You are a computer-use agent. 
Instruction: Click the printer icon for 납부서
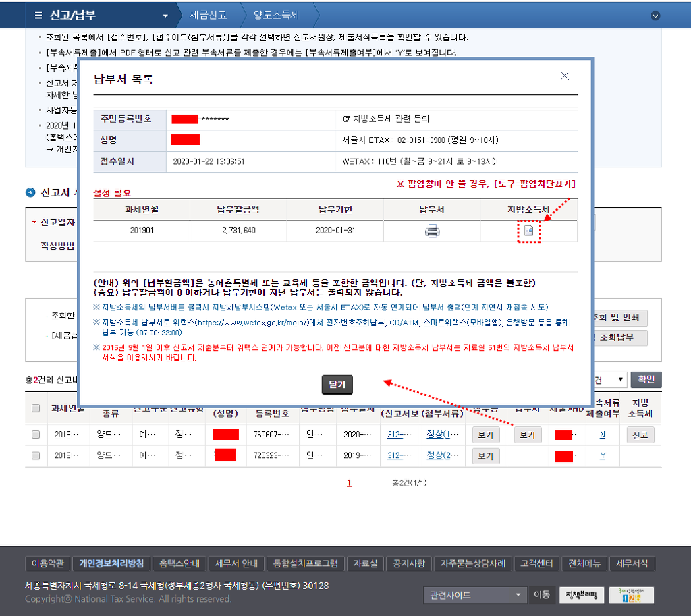432,231
